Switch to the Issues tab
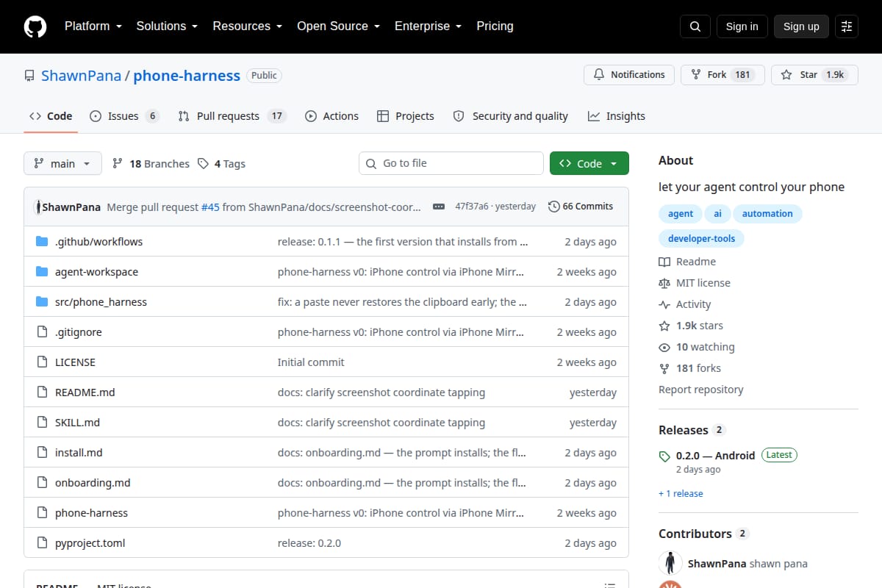Screen dimensions: 882x588 point(124,116)
